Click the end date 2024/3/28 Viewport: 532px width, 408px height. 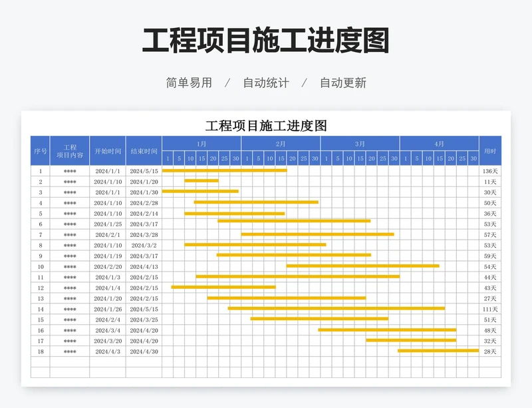pos(144,235)
